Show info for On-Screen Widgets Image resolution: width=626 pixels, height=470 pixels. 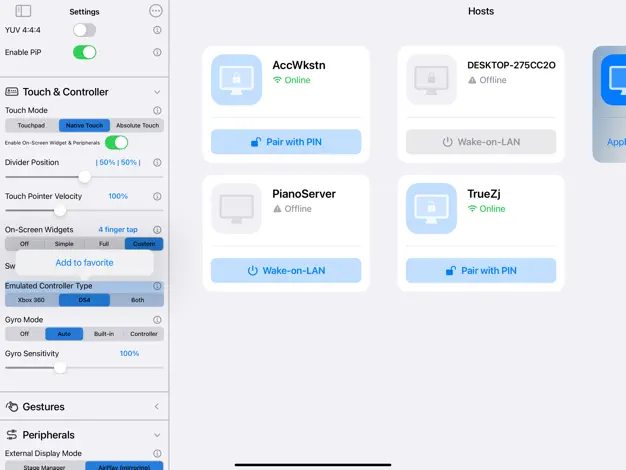coord(157,230)
